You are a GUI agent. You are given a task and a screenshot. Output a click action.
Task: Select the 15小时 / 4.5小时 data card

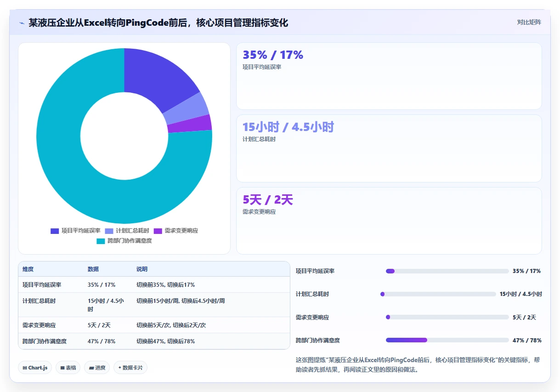[389, 148]
